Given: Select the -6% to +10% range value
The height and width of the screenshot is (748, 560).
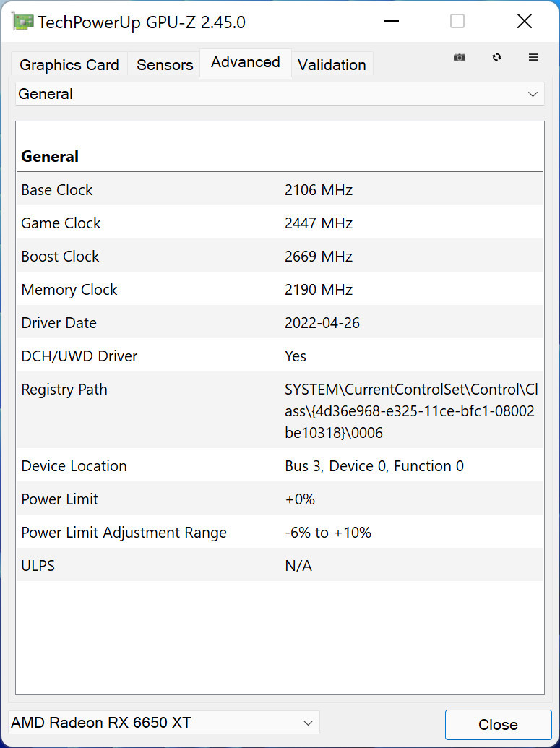Looking at the screenshot, I should point(328,533).
